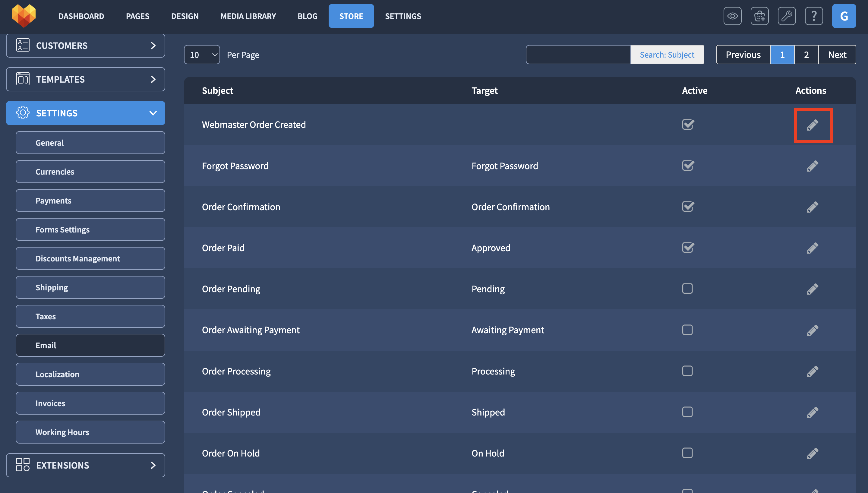Edit the Order Confirmation email
Viewport: 868px width, 493px height.
click(x=813, y=207)
